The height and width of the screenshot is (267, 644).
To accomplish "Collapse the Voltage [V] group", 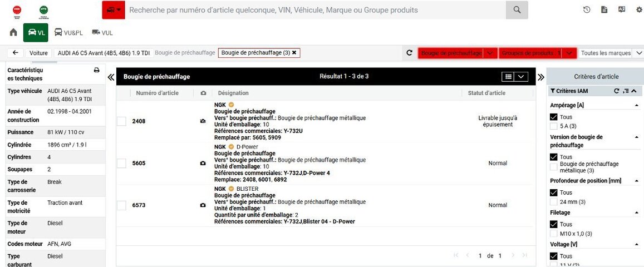I will click(x=637, y=244).
